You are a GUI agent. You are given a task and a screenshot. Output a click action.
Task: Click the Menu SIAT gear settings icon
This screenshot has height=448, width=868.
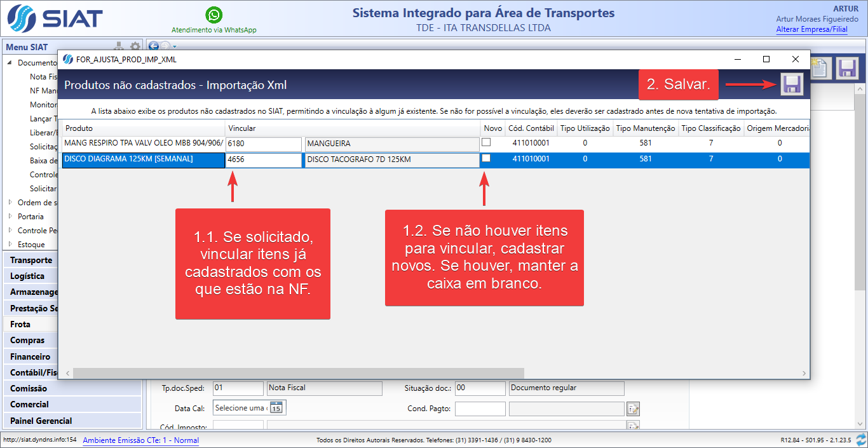pos(135,46)
